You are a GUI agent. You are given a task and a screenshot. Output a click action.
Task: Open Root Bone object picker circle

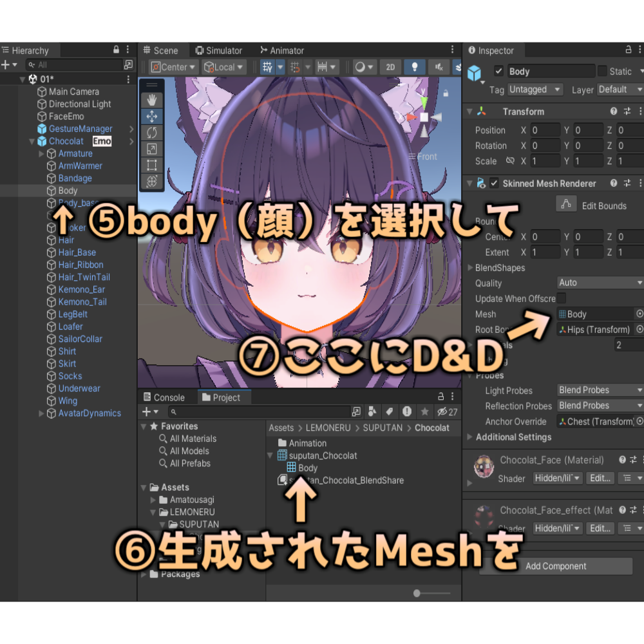[x=639, y=329]
